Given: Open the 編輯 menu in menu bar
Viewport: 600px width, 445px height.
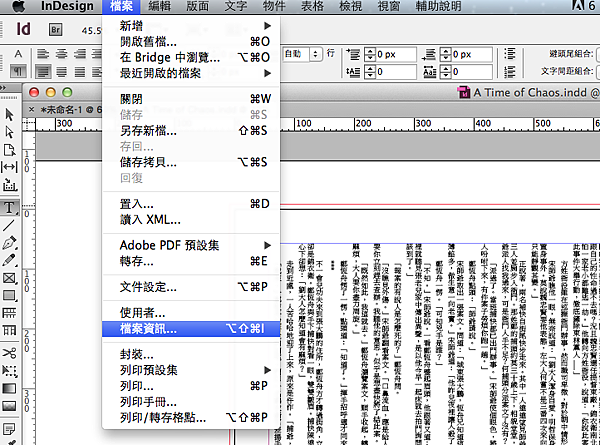Looking at the screenshot, I should (160, 6).
